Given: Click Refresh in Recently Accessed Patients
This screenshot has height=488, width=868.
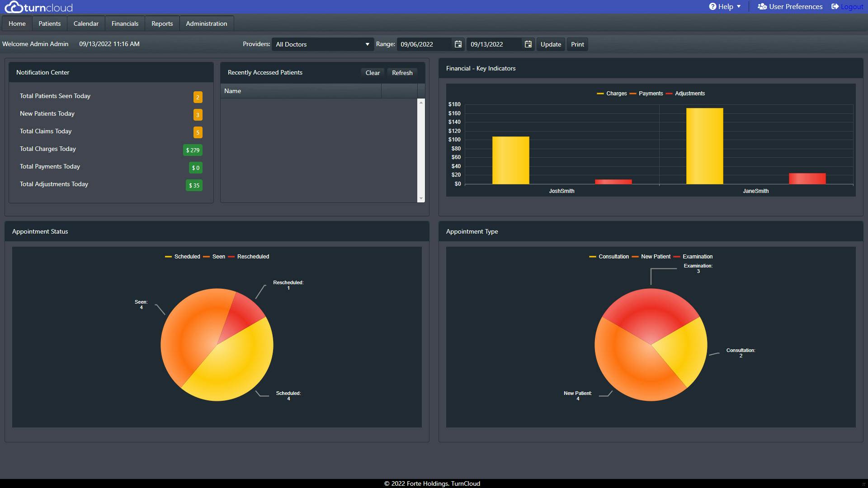Looking at the screenshot, I should point(402,73).
